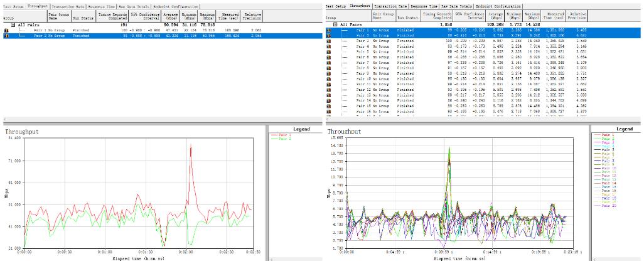Click the Pair 4 row icon in right window
Viewport: 644px width, 264px height.
[x=328, y=46]
